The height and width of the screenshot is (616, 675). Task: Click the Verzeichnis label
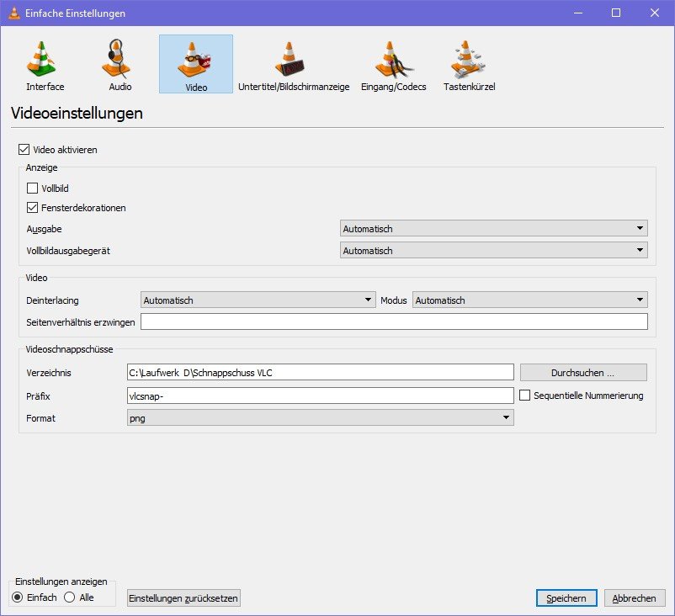click(x=49, y=373)
